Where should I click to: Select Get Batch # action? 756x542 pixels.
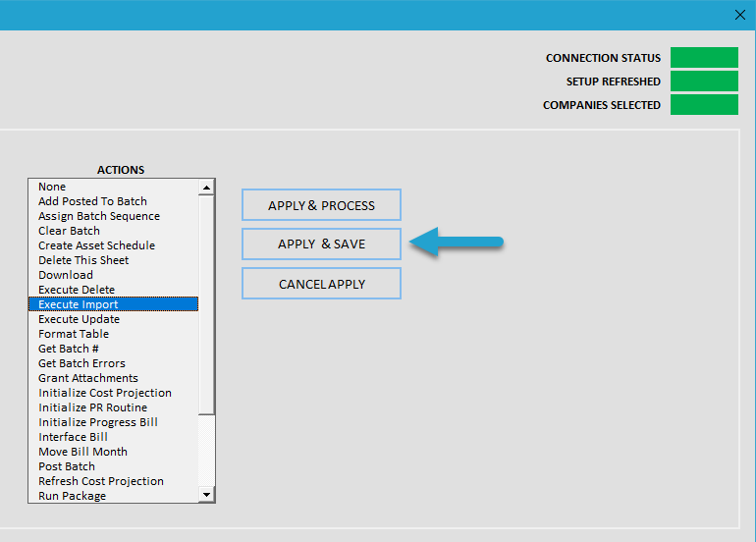click(x=113, y=349)
